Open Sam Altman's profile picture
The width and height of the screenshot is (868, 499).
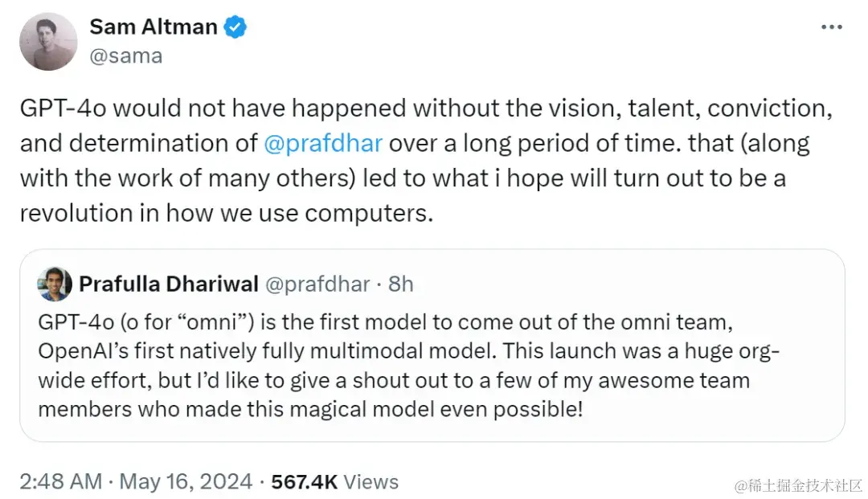click(48, 42)
